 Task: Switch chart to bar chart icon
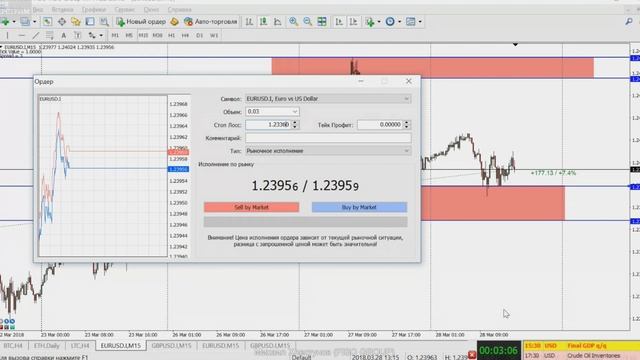[x=249, y=22]
